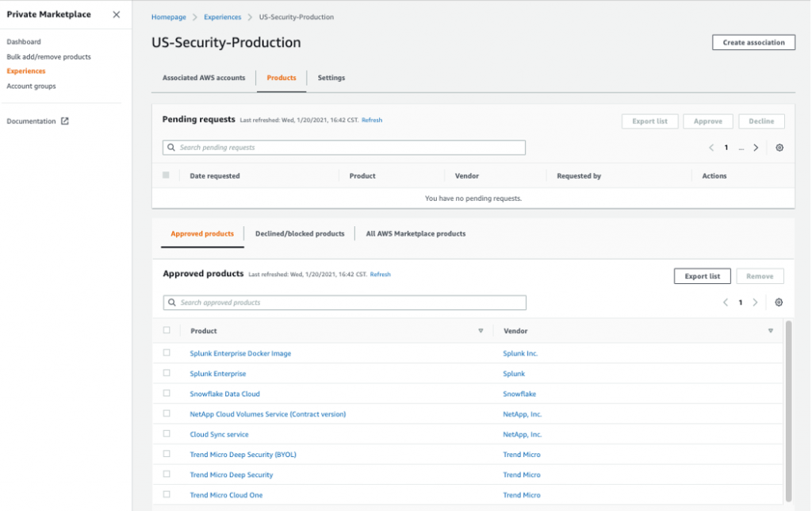Click the Create association button
Image resolution: width=812 pixels, height=511 pixels.
(753, 42)
